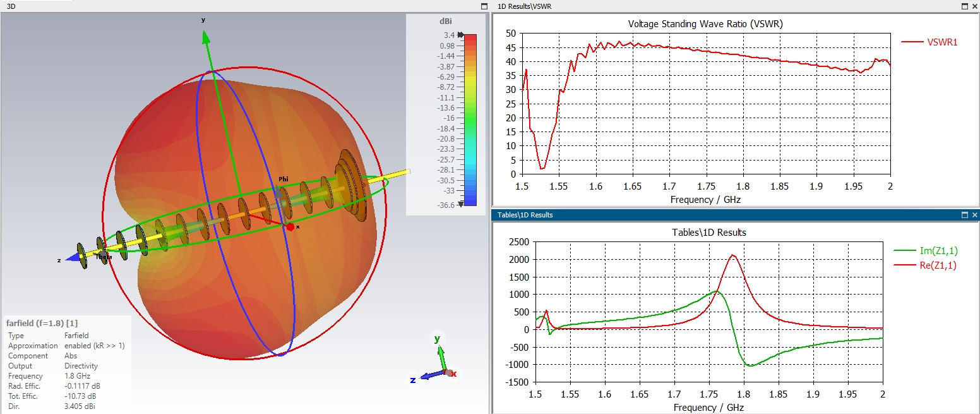The height and width of the screenshot is (414, 980).
Task: Close the Tables\1D Results panel
Action: [x=974, y=215]
